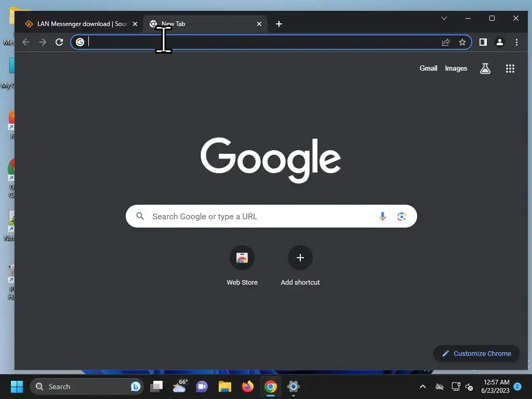Open the weather widget showing 66°
532x399 pixels.
[179, 386]
